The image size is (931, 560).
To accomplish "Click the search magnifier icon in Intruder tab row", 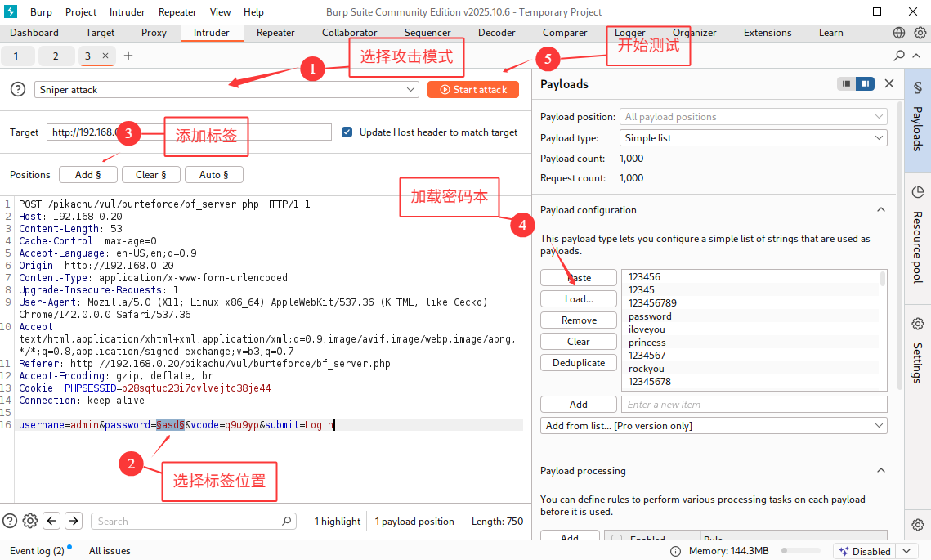I will pyautogui.click(x=899, y=56).
